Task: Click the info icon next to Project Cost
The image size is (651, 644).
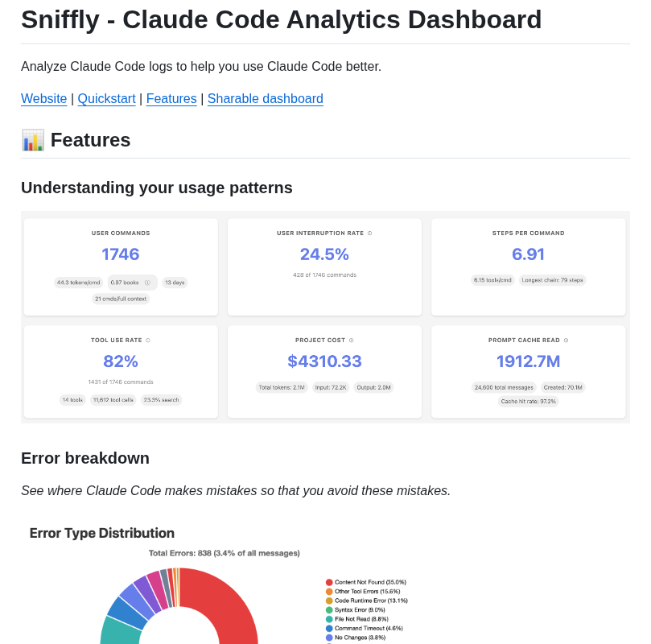Action: click(x=351, y=341)
